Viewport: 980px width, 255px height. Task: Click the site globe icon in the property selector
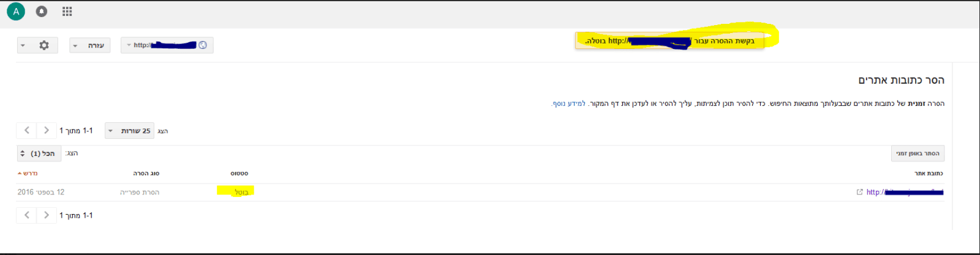(x=203, y=45)
